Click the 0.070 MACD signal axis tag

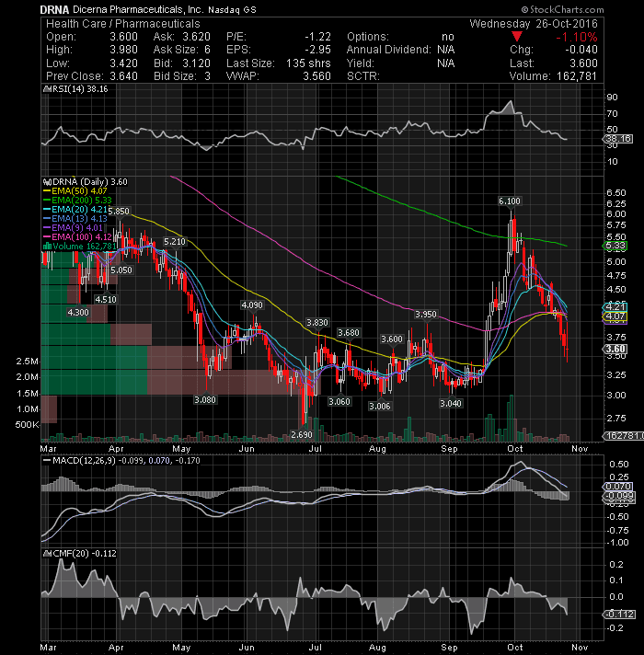point(618,487)
